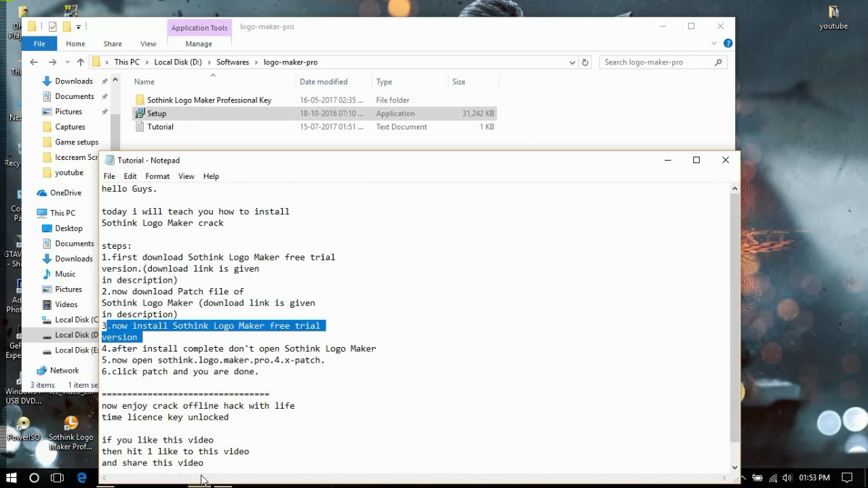
Task: Click Notepad vertical scrollbar up arrow
Action: (x=735, y=189)
